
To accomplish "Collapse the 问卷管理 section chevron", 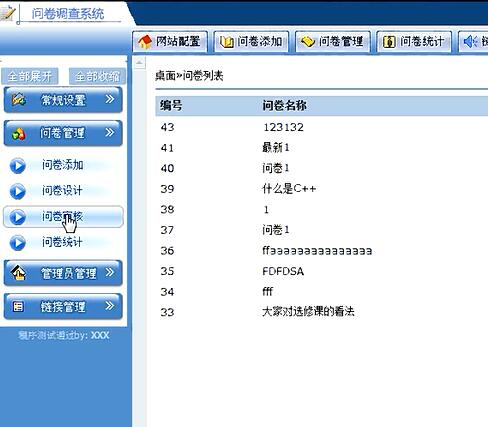I will 110,133.
